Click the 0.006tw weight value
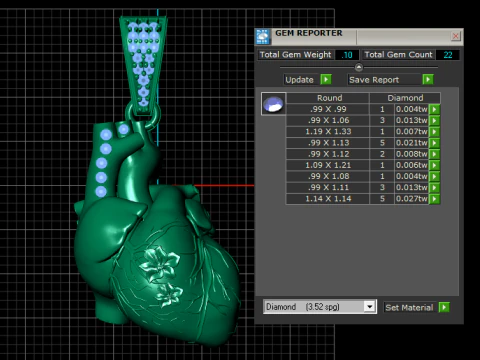 click(411, 165)
